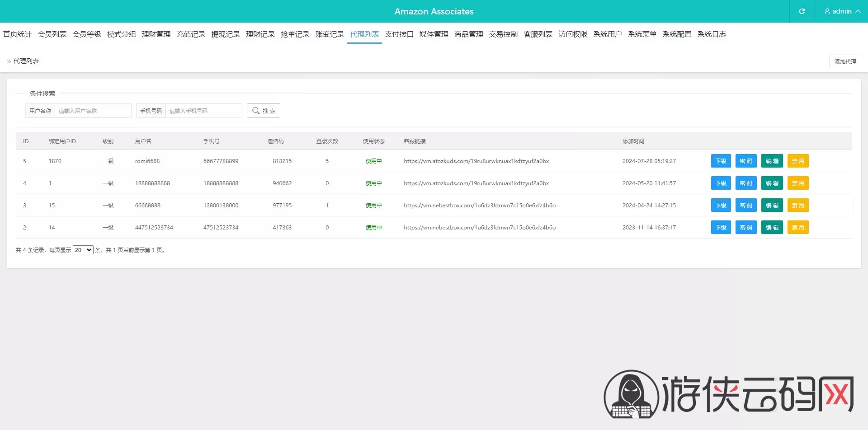Open 充值记录 menu item

coord(191,34)
